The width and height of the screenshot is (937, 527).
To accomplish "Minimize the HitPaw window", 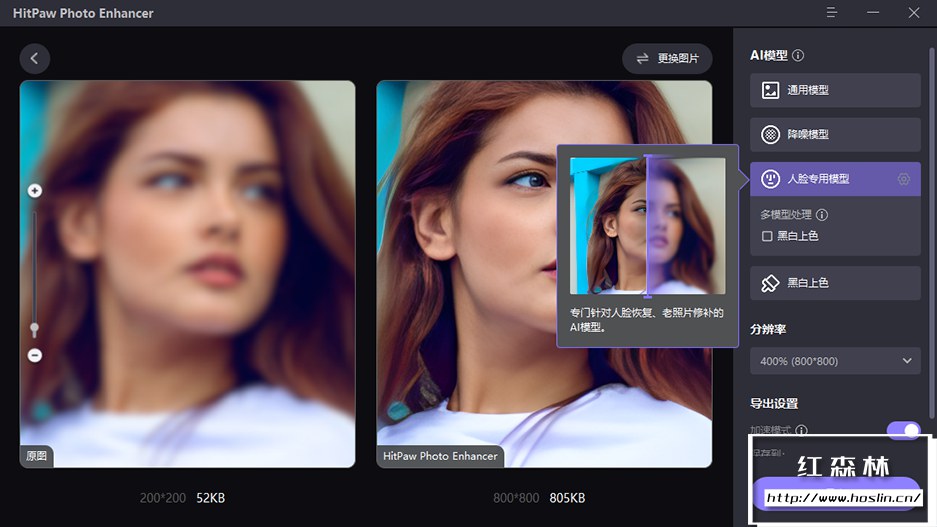I will (x=873, y=13).
